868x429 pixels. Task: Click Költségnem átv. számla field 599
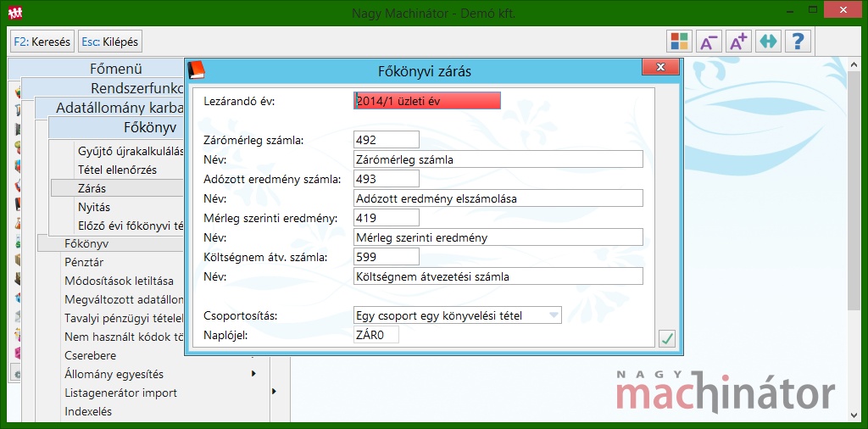point(387,256)
